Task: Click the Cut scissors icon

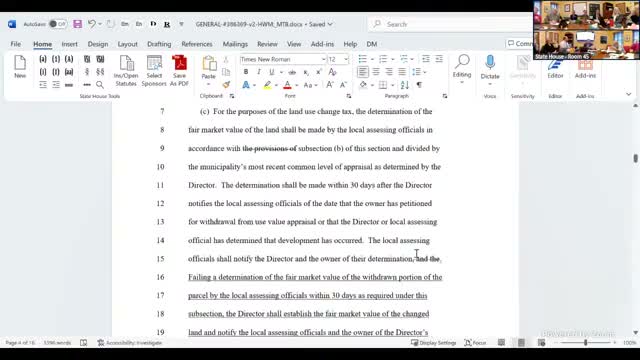Action: tap(226, 60)
